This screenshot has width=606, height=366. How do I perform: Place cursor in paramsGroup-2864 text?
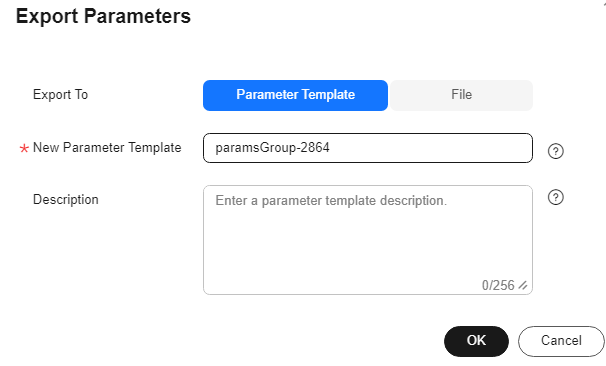pos(272,148)
